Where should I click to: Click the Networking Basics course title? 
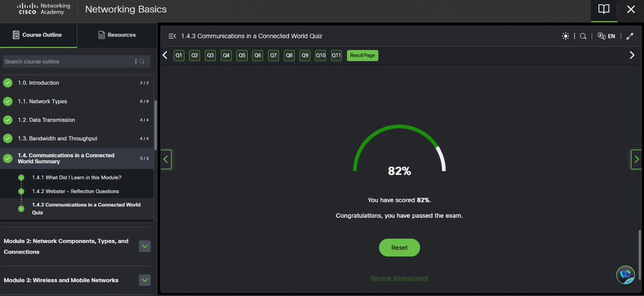126,9
